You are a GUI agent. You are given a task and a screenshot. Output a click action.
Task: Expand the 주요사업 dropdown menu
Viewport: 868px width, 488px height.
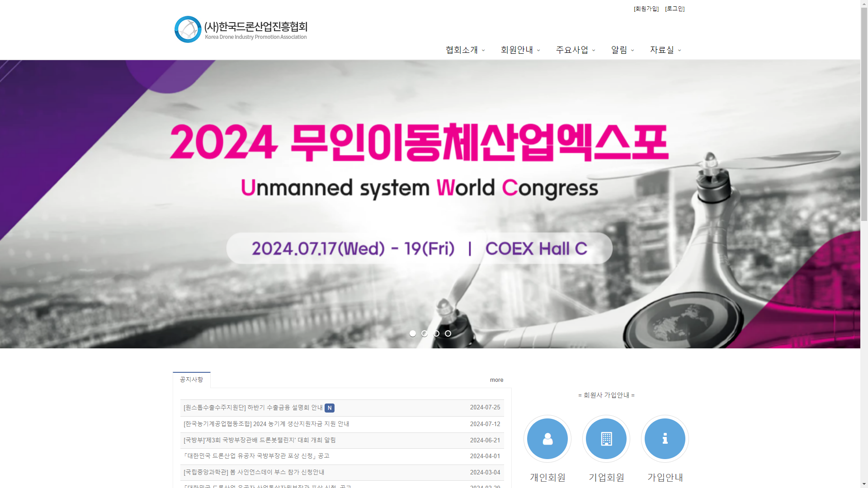click(x=575, y=50)
